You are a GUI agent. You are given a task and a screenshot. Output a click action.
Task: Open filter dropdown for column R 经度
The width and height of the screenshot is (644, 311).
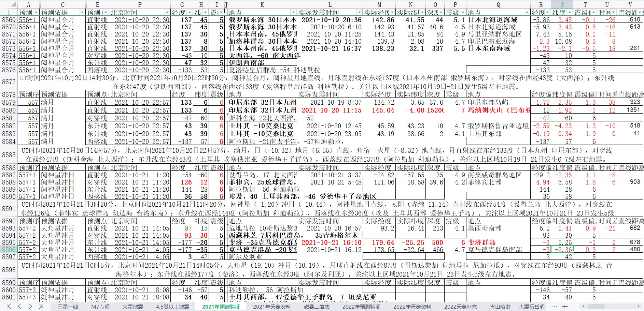pos(547,13)
